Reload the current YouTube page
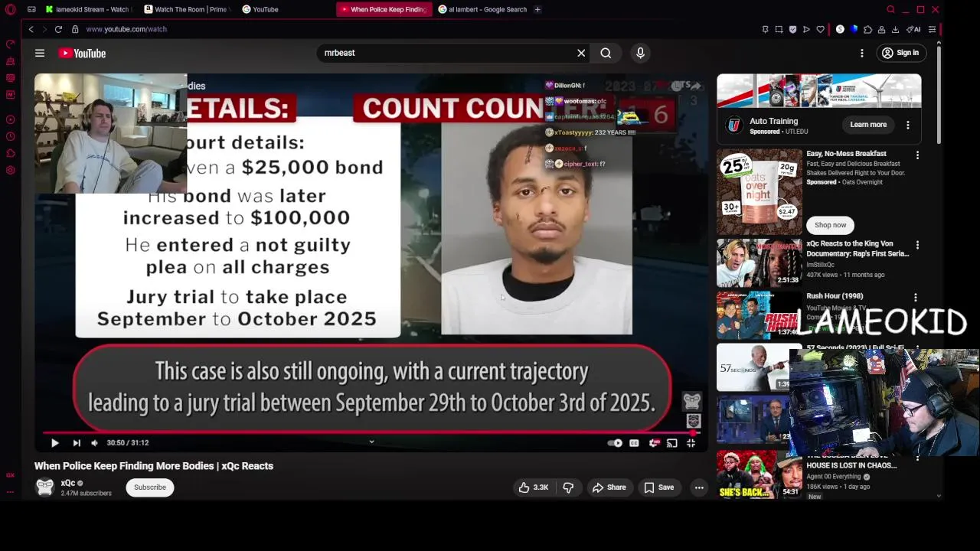This screenshot has height=551, width=980. 58,29
